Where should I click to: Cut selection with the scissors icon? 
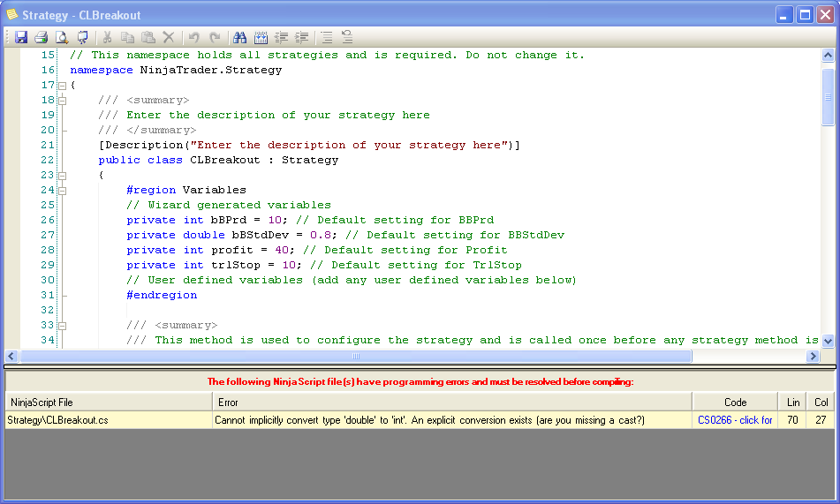pyautogui.click(x=107, y=37)
